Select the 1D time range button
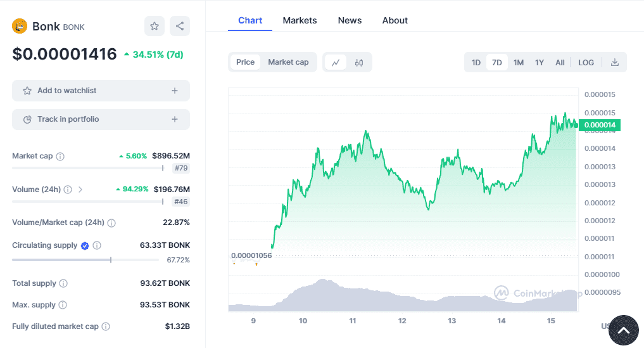Viewport: 644px width, 348px height. click(476, 62)
